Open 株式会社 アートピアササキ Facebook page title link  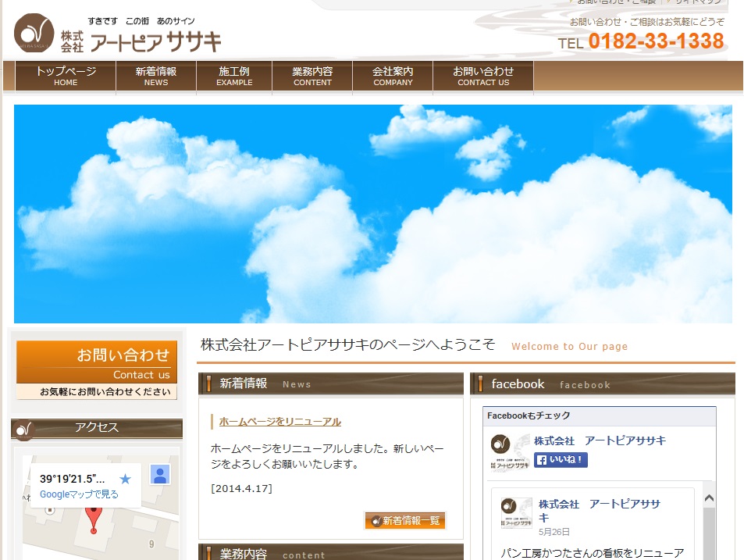point(600,441)
